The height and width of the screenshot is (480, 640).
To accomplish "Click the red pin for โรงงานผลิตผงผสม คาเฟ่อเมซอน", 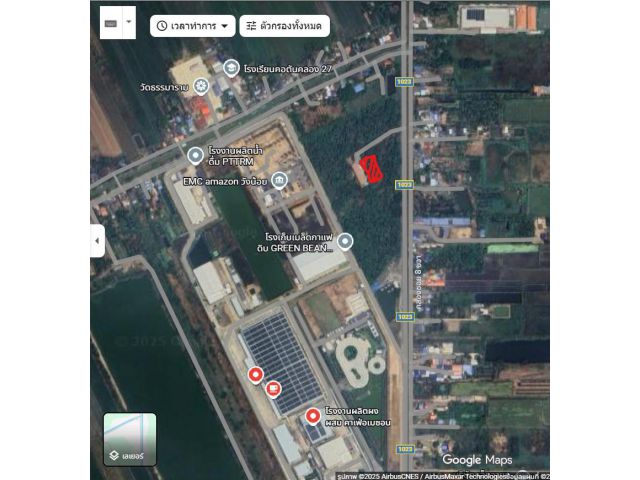I will pyautogui.click(x=313, y=414).
